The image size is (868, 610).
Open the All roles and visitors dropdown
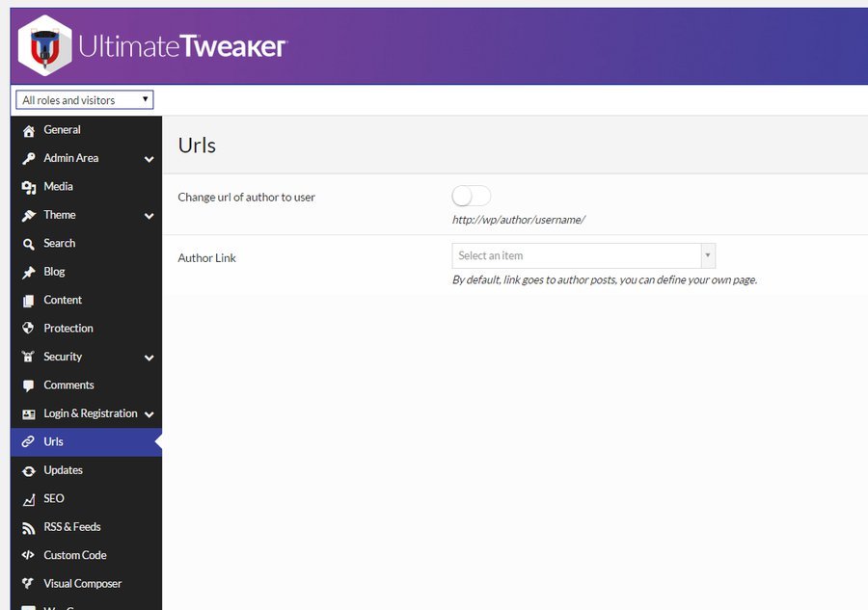(x=85, y=100)
